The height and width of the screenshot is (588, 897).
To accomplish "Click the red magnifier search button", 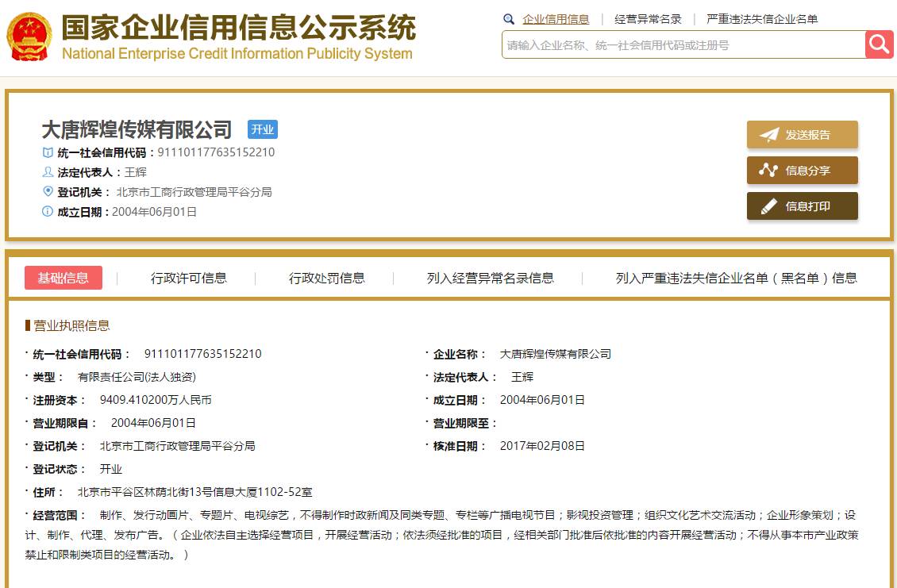I will pyautogui.click(x=880, y=44).
